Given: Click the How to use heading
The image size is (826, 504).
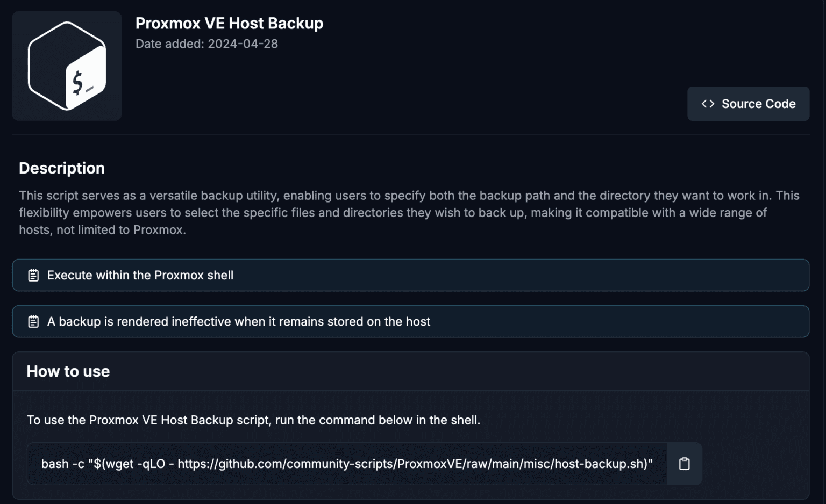Looking at the screenshot, I should (x=68, y=371).
